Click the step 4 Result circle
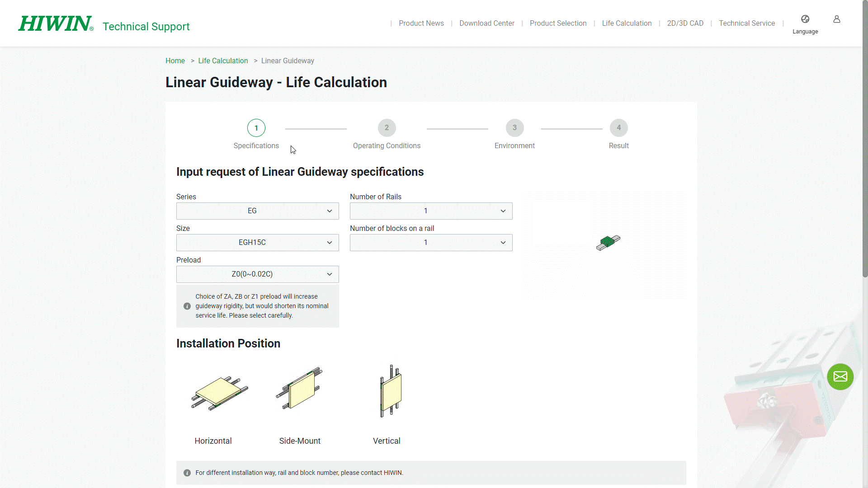Image resolution: width=868 pixels, height=488 pixels. [x=618, y=128]
